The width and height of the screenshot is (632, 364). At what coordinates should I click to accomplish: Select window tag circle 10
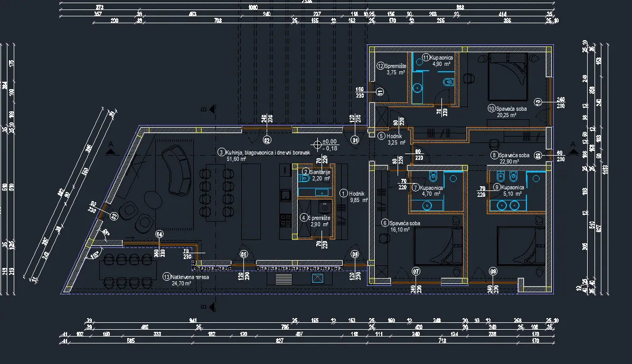[x=537, y=102]
